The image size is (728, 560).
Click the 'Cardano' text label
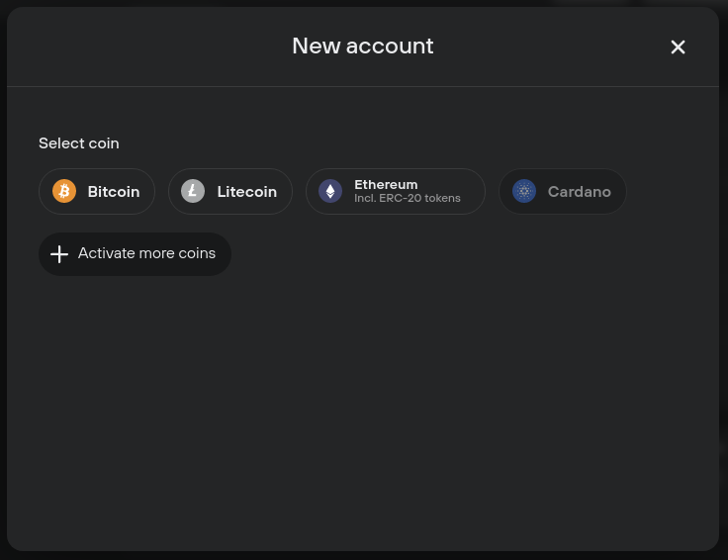[x=580, y=192]
